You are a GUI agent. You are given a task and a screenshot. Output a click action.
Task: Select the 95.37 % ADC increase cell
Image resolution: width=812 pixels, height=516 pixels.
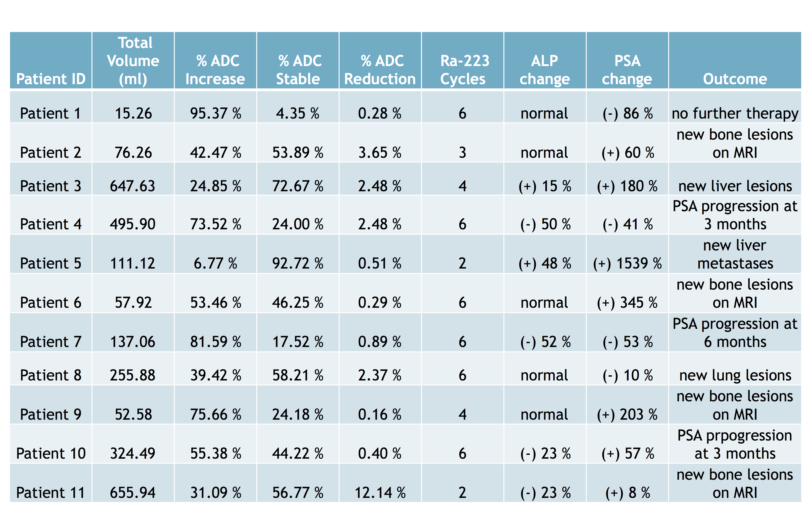click(216, 113)
